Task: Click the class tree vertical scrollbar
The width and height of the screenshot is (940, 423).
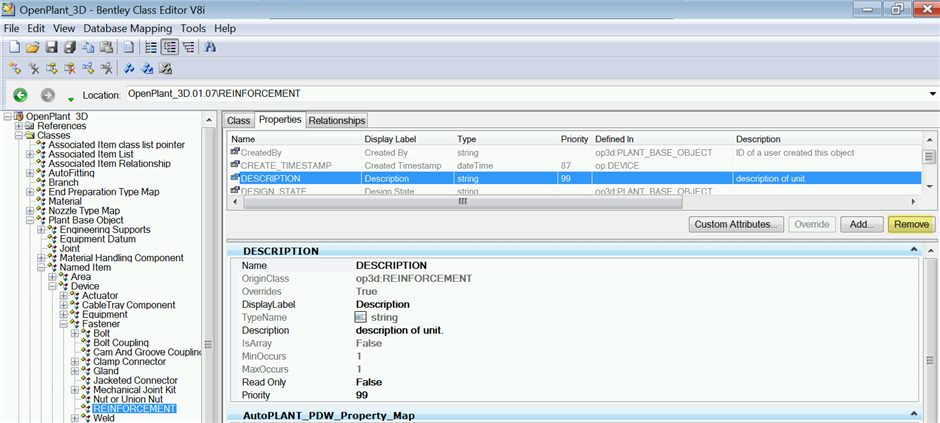Action: pos(208,345)
